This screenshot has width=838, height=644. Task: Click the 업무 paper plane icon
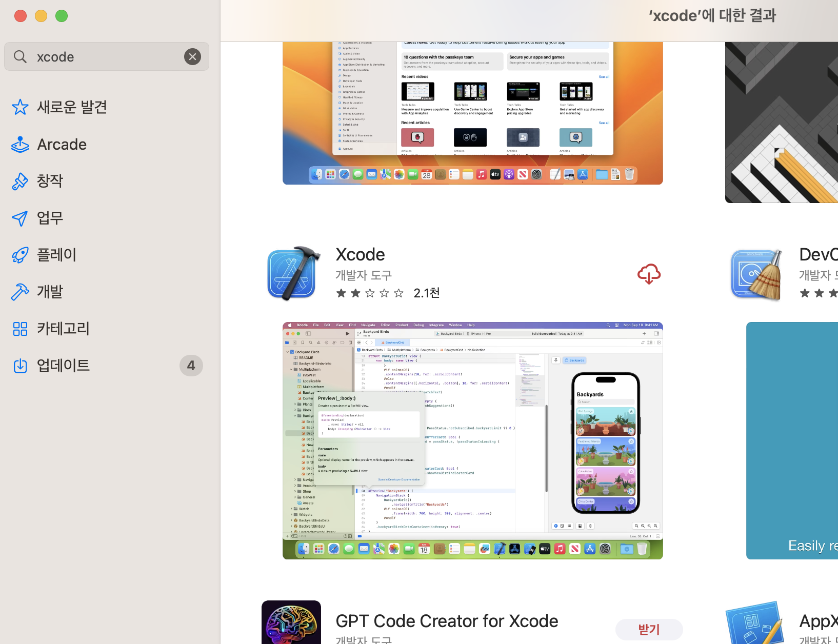20,218
